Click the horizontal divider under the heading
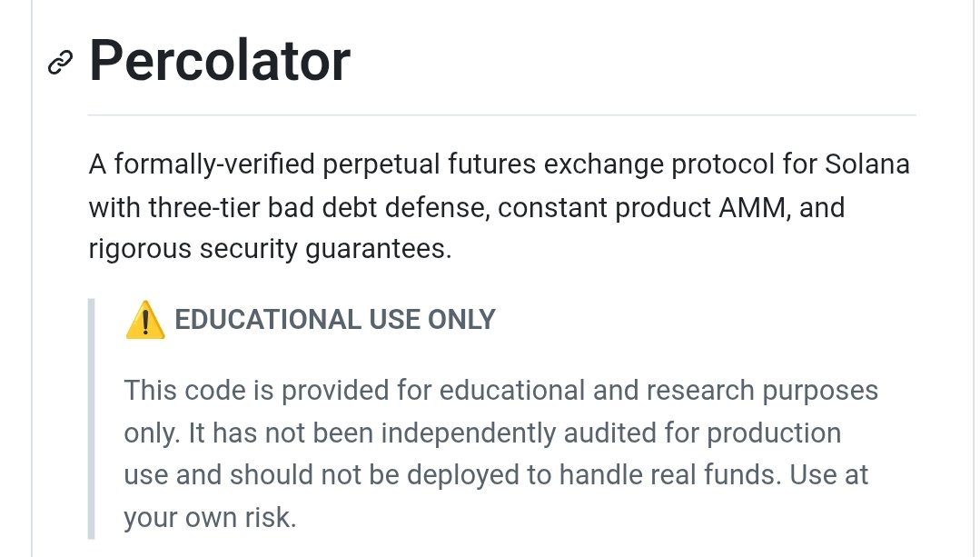Viewport: 980px width, 557px height. [x=501, y=115]
